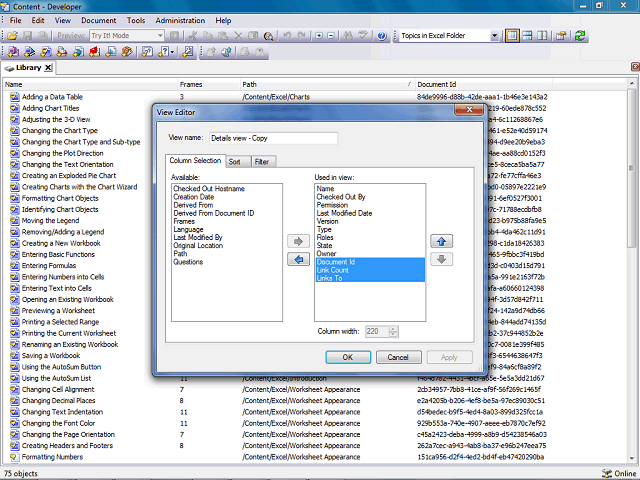This screenshot has height=480, width=640.
Task: Select the vertical split layout icon
Action: (542, 36)
